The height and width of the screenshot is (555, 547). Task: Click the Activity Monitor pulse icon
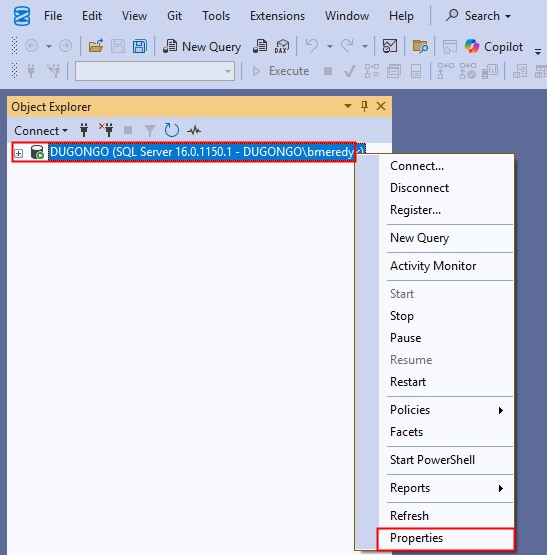194,131
